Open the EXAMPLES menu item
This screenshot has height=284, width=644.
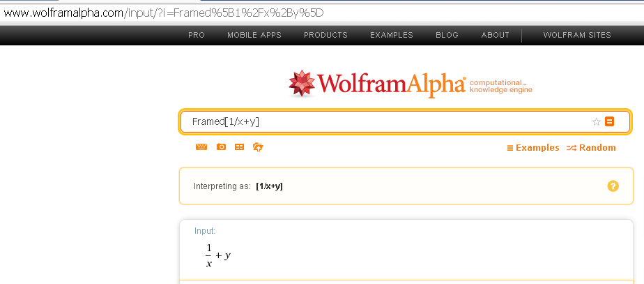[392, 36]
